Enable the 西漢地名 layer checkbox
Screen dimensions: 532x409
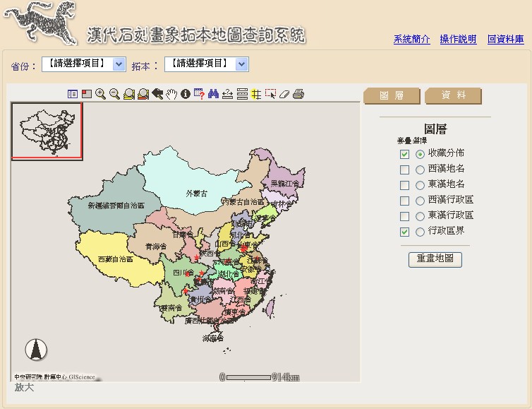(404, 170)
